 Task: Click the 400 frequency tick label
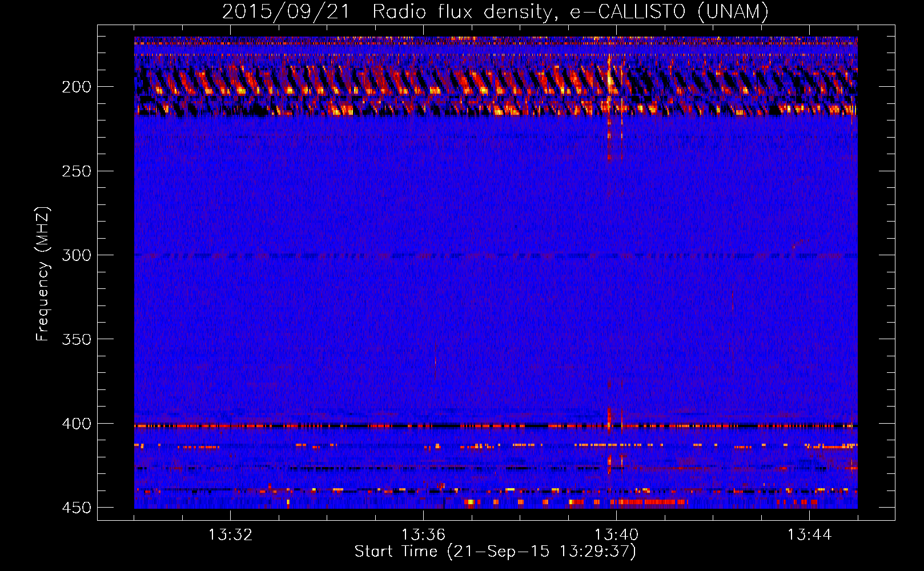[x=77, y=424]
